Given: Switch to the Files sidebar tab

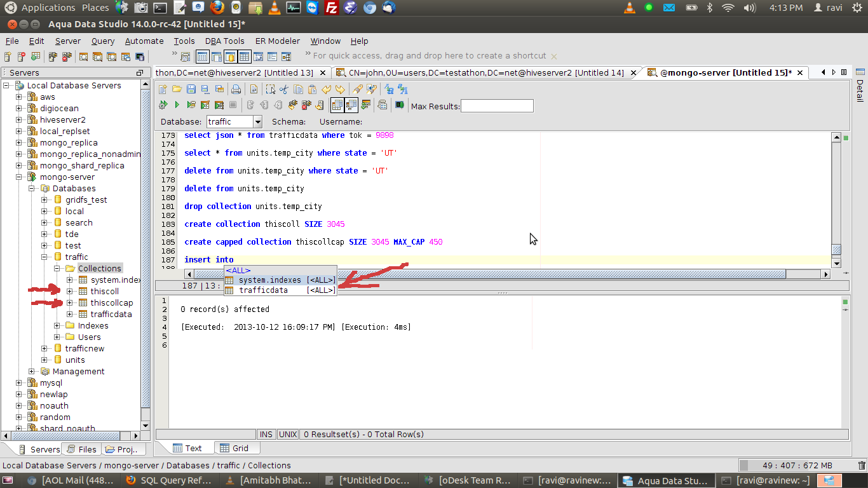Looking at the screenshot, I should click(x=81, y=449).
